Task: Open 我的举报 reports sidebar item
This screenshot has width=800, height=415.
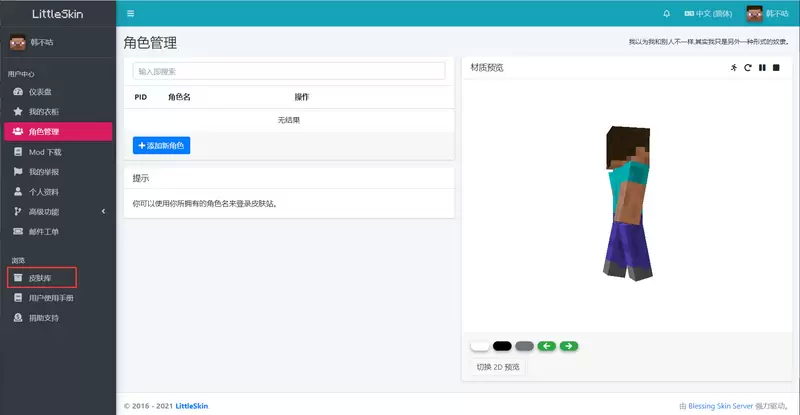Action: (x=58, y=172)
